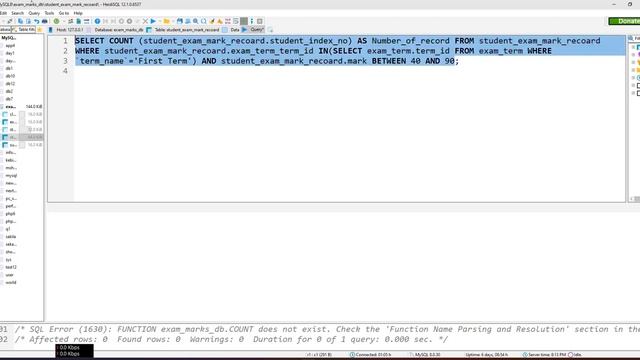
Task: Click the user manager icon in toolbar
Action: point(70,21)
